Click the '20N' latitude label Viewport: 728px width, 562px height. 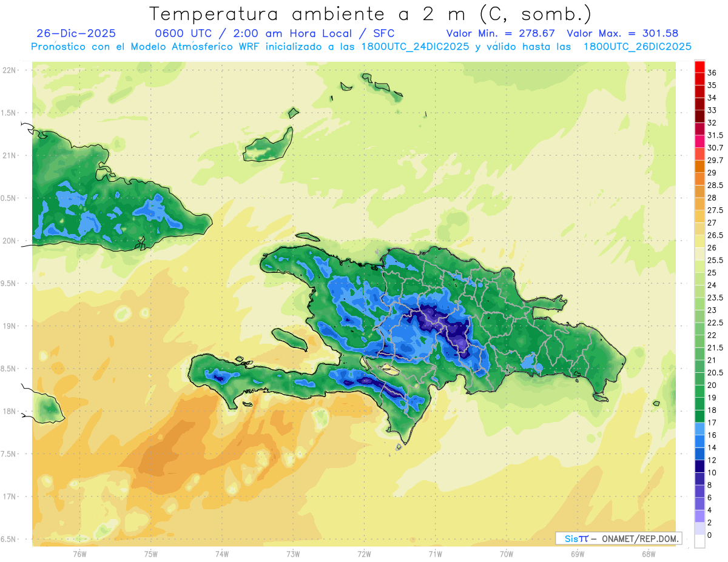pos(9,241)
